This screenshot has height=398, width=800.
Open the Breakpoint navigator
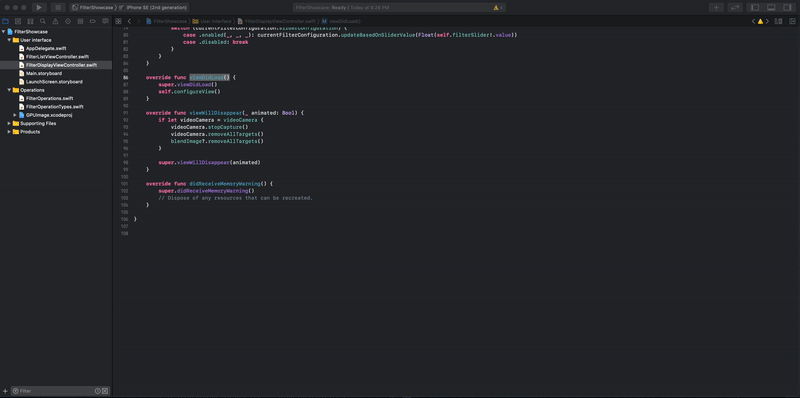click(x=93, y=21)
